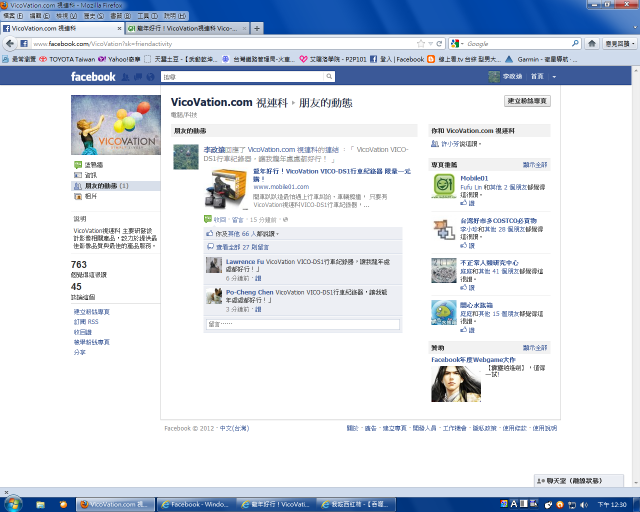
Task: Click 分享 share link in left sidebar
Action: click(x=79, y=352)
